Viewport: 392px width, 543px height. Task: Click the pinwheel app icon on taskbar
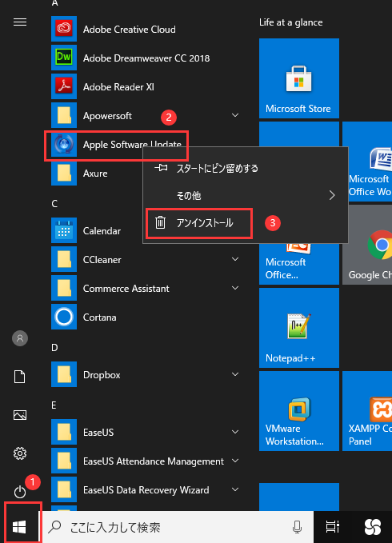[x=373, y=527]
